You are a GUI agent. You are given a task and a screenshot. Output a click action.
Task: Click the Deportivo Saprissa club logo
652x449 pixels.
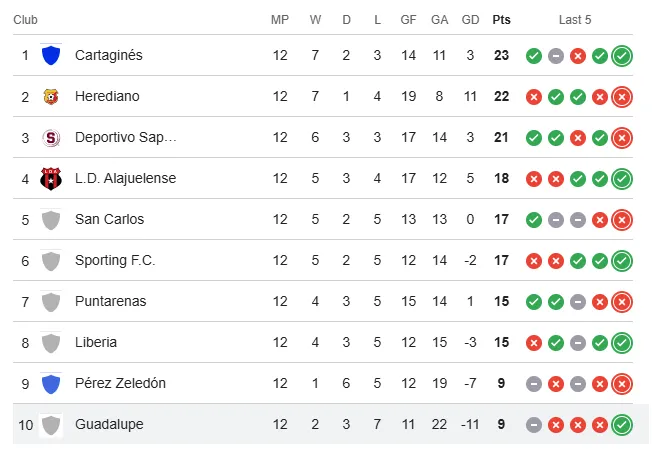pyautogui.click(x=51, y=138)
